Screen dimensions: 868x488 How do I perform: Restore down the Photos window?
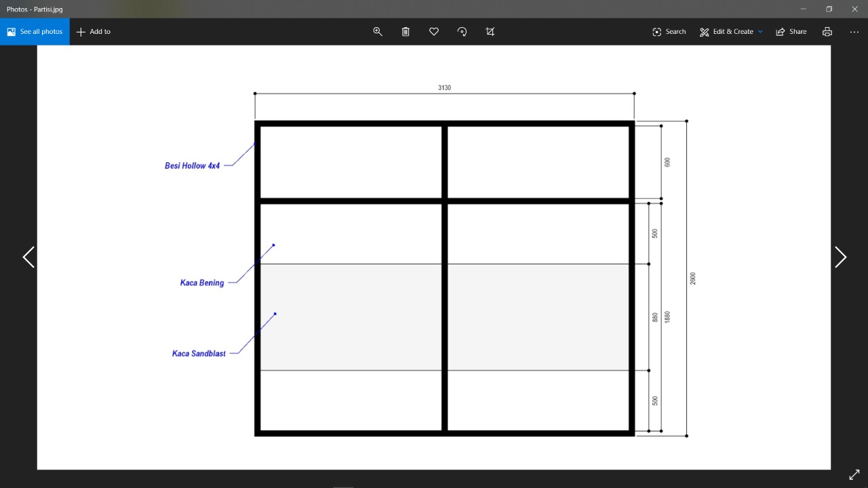point(829,9)
